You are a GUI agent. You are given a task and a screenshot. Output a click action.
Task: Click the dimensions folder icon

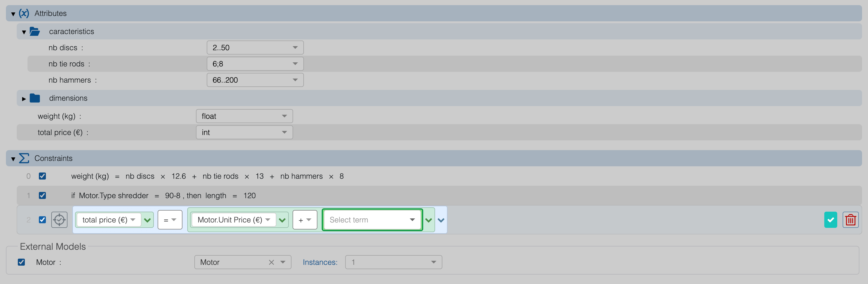pos(35,98)
